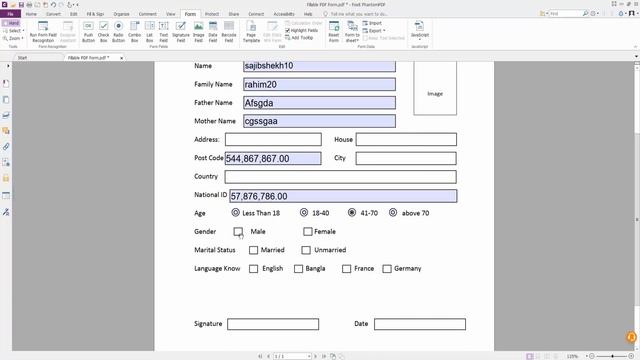Select 'Less Than 18' age radio button
Image resolution: width=640 pixels, height=360 pixels.
(236, 212)
